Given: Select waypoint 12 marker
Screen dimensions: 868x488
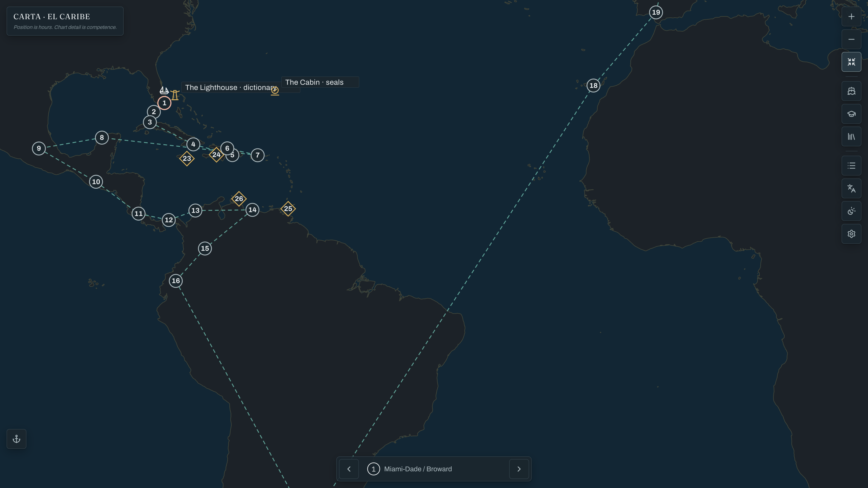Looking at the screenshot, I should [168, 220].
